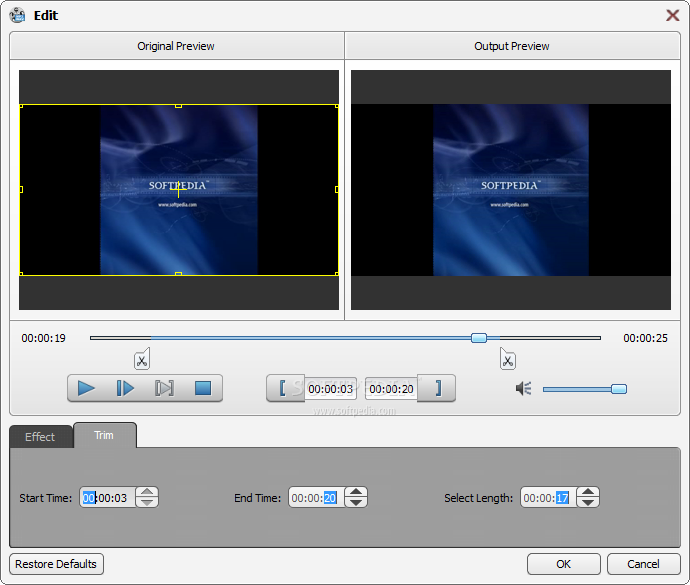
Task: Click the top-middle crop handle
Action: tap(178, 106)
